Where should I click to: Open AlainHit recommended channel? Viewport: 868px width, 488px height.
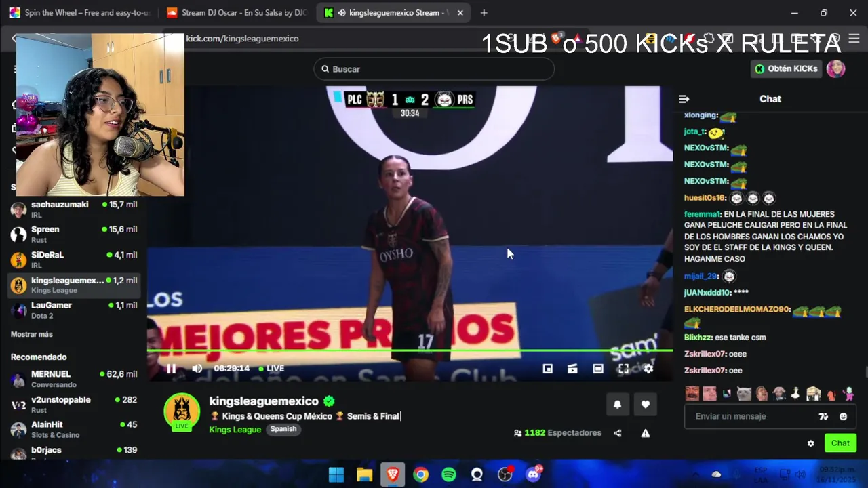75,429
